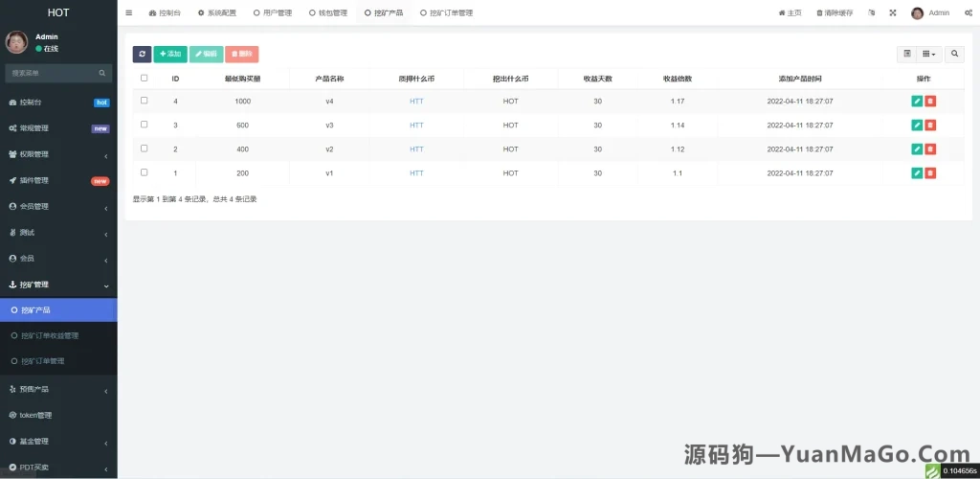980x479 pixels.
Task: Click the edit pencil icon for row v3
Action: click(x=917, y=125)
